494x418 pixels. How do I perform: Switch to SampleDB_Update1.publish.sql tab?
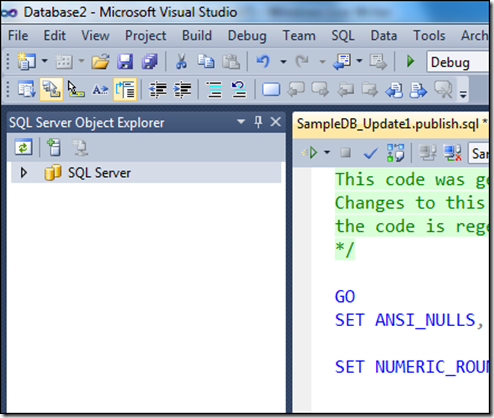coord(392,124)
